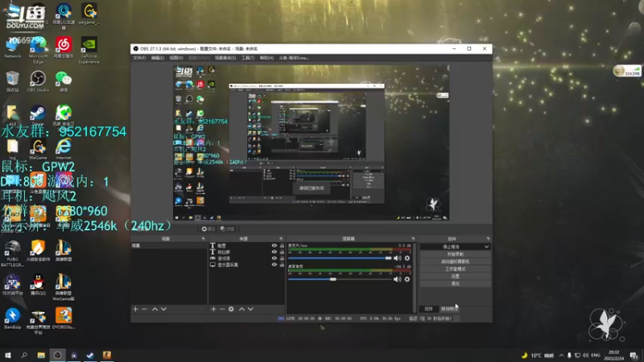Click the Start Recording button

455,254
